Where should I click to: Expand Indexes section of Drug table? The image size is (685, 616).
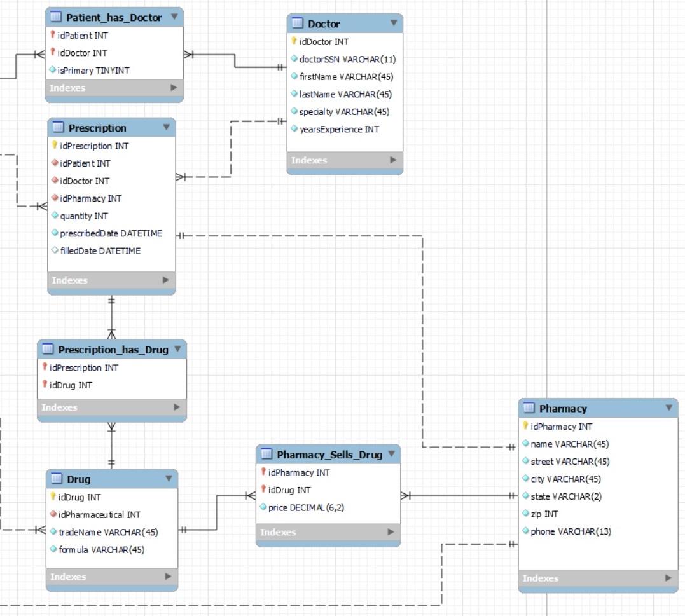pos(168,577)
